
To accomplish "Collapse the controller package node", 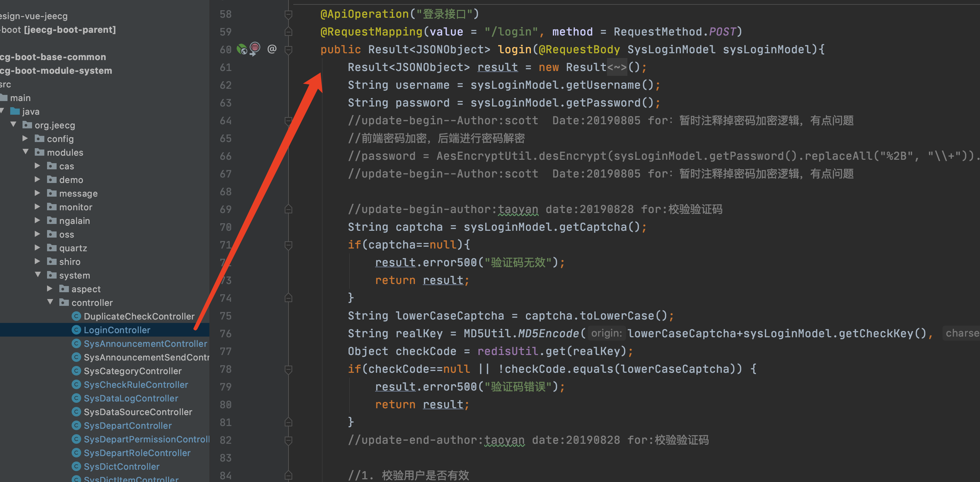I will coord(50,302).
